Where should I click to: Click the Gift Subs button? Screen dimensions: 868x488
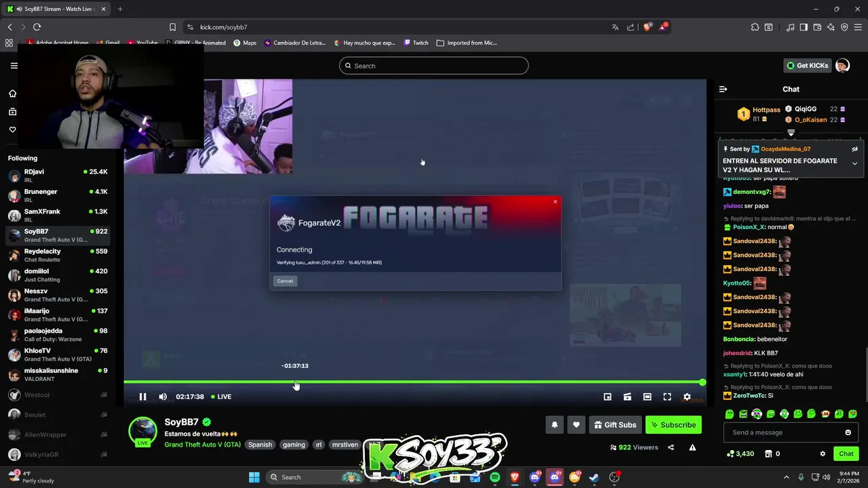click(615, 425)
